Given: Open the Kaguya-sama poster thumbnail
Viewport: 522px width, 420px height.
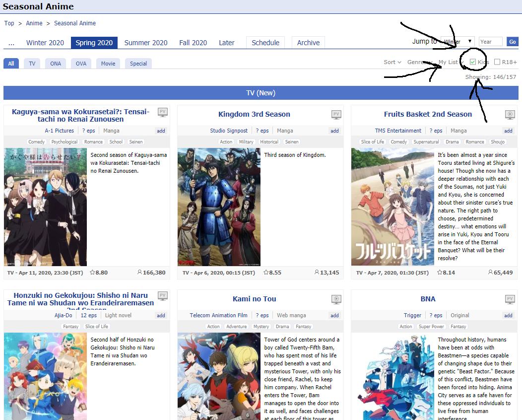Looking at the screenshot, I should (46, 207).
